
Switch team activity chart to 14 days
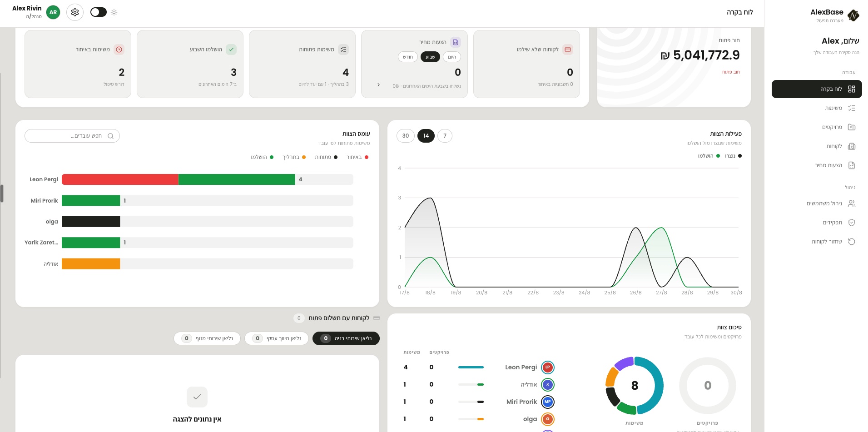(x=426, y=136)
